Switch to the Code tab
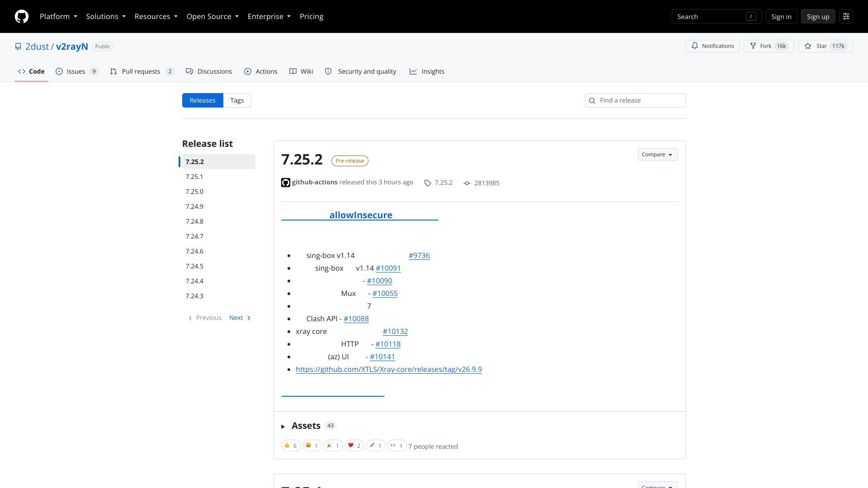 [31, 71]
